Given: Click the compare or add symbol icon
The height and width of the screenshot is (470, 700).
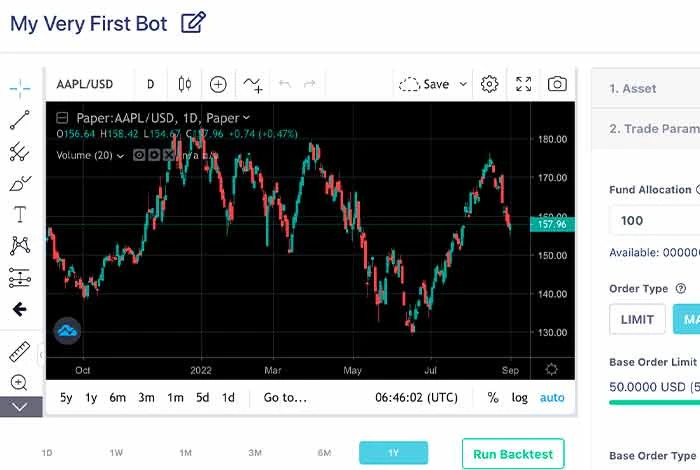Looking at the screenshot, I should (218, 84).
